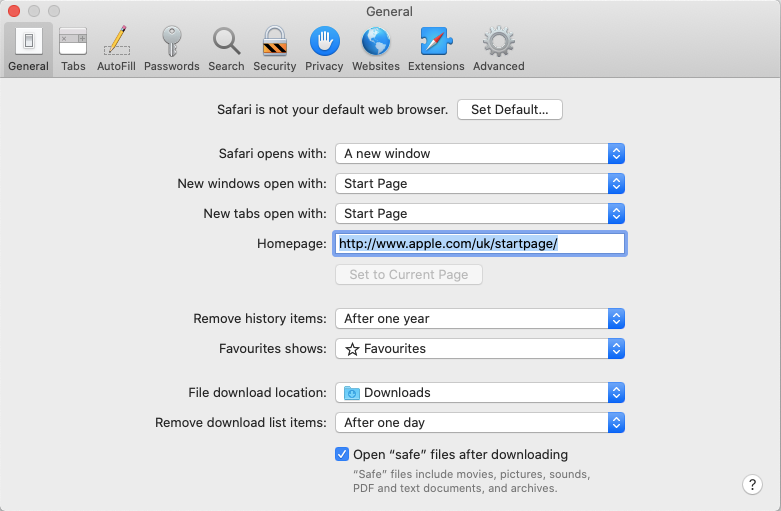
Task: Close the General preferences window
Action: 14,11
